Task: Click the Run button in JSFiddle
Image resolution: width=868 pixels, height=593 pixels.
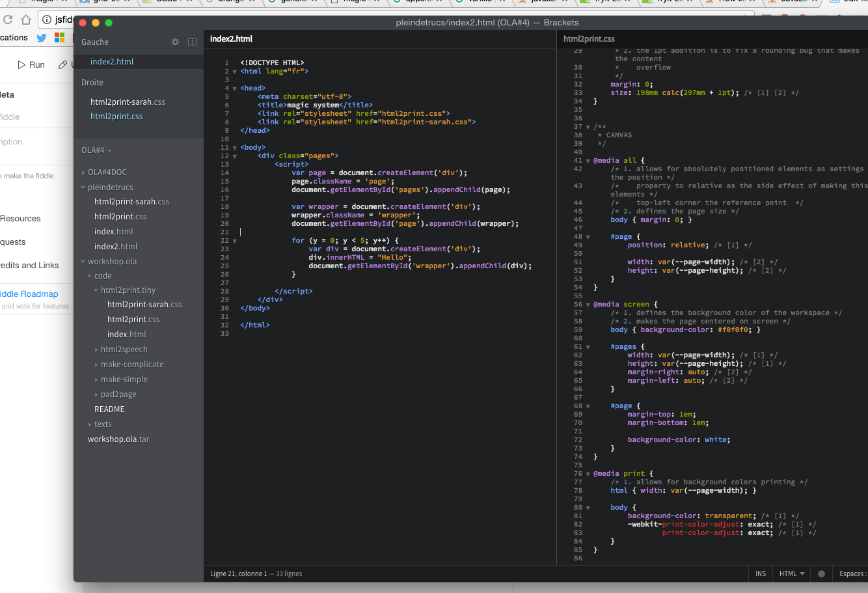Action: pyautogui.click(x=31, y=64)
